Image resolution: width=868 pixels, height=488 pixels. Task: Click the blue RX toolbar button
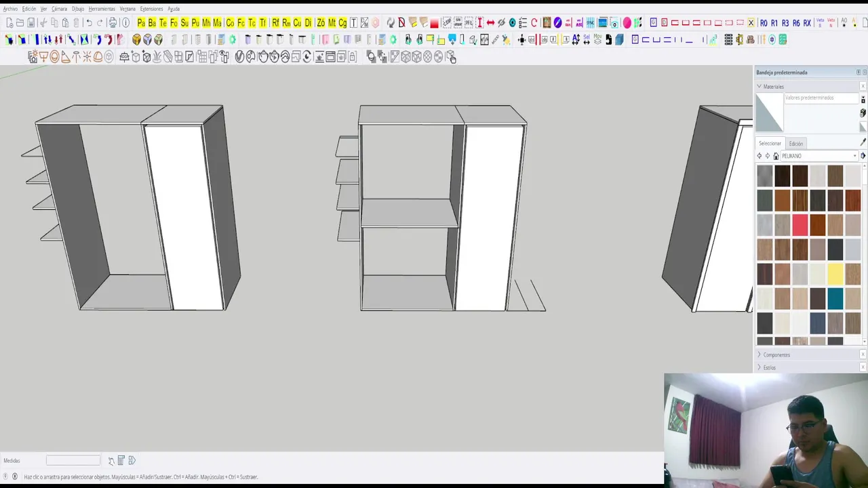point(807,22)
